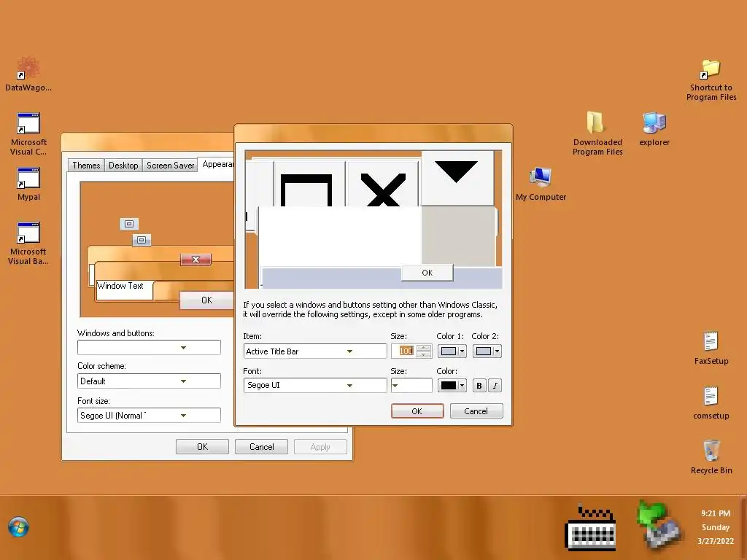747x560 pixels.
Task: Switch to the Themes tab
Action: coord(86,166)
